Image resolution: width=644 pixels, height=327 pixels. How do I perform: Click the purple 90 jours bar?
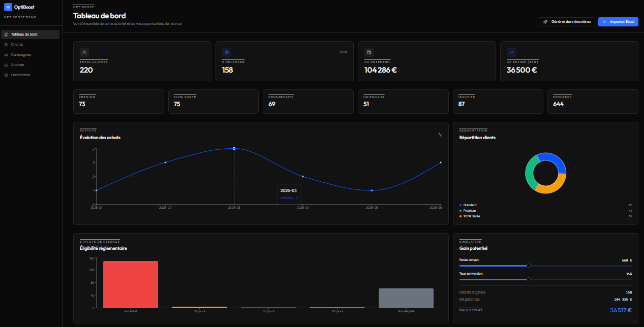[x=337, y=307]
